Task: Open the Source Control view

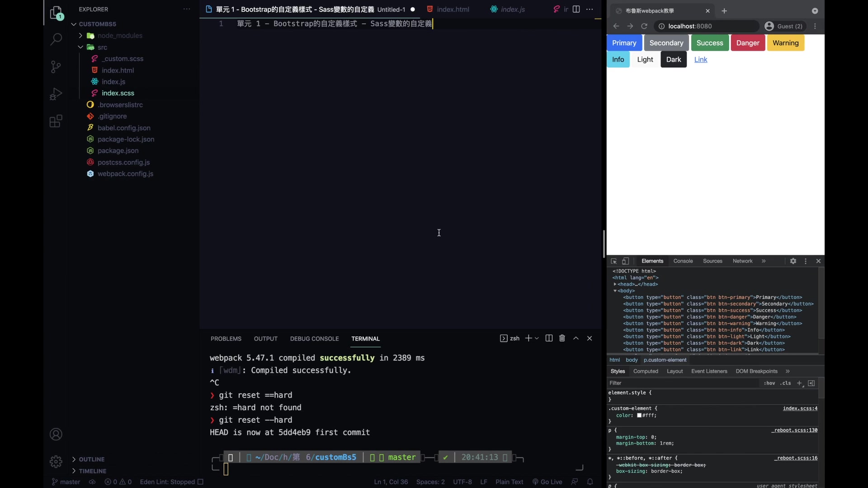Action: click(x=56, y=67)
